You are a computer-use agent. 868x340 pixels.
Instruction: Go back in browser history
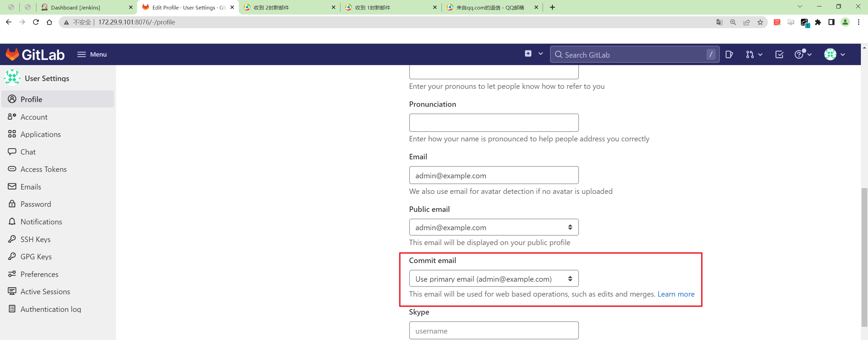[9, 22]
